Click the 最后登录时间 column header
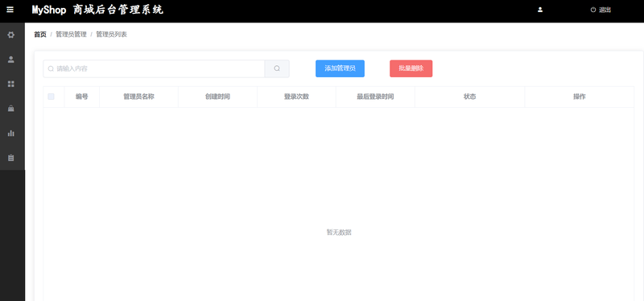The width and height of the screenshot is (644, 301). pyautogui.click(x=375, y=97)
